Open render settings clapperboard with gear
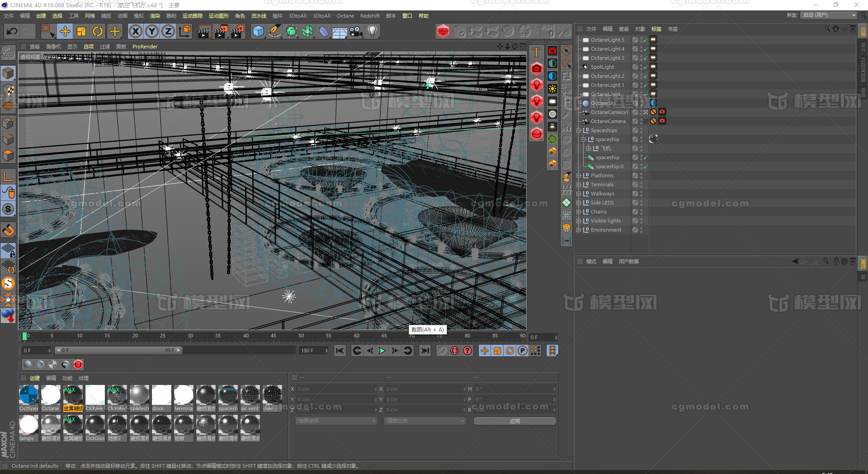This screenshot has height=474, width=868. (x=238, y=31)
